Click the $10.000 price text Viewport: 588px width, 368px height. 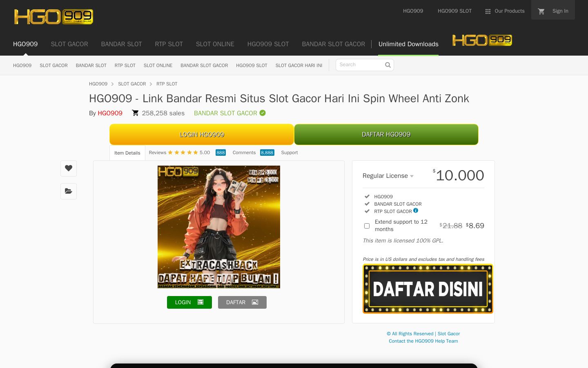click(x=459, y=175)
